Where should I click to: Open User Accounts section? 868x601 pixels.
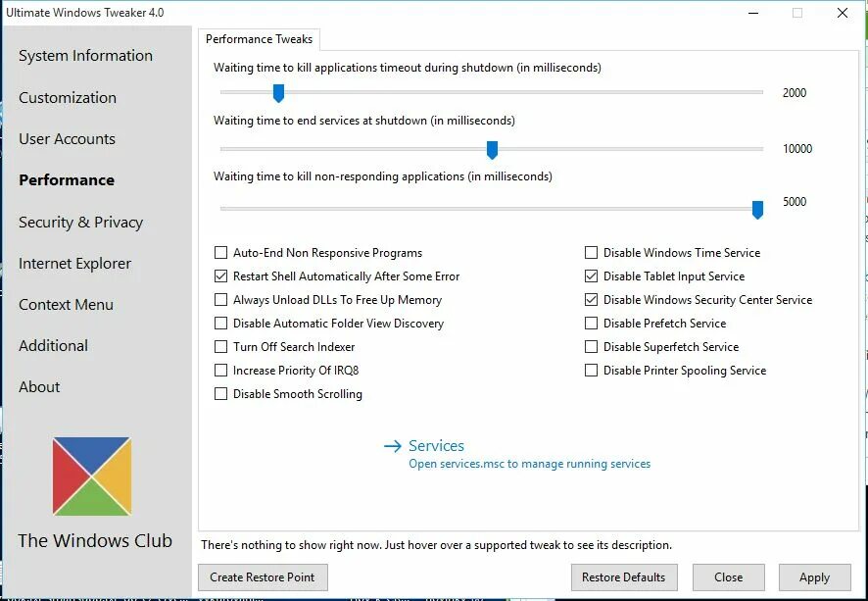(67, 138)
